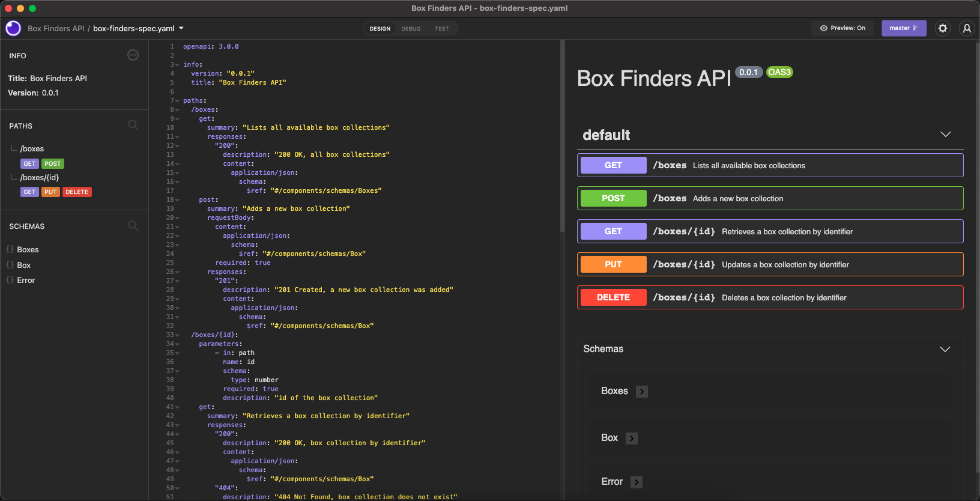This screenshot has height=501, width=980.
Task: Open the box-finders-spec.yaml dropdown
Action: click(181, 28)
